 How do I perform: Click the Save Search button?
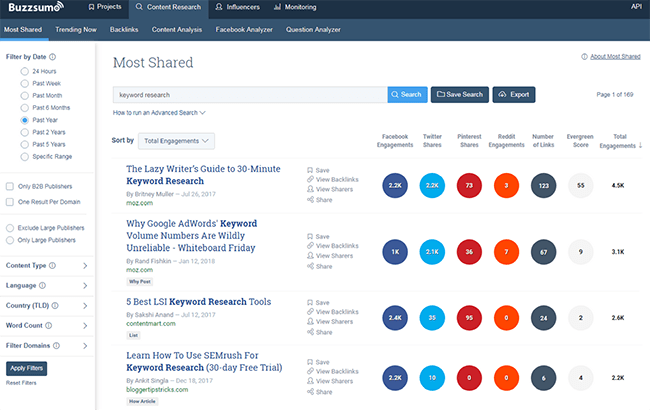[x=460, y=95]
